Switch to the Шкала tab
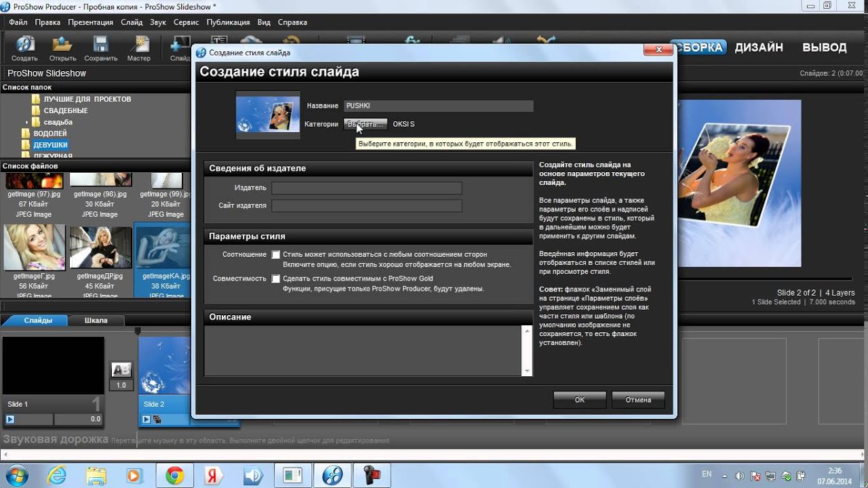 pos(96,320)
